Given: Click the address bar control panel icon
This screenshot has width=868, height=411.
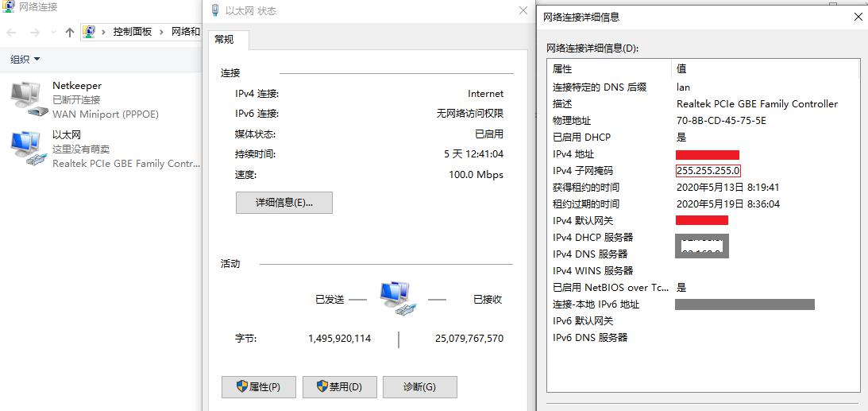Looking at the screenshot, I should pos(89,32).
